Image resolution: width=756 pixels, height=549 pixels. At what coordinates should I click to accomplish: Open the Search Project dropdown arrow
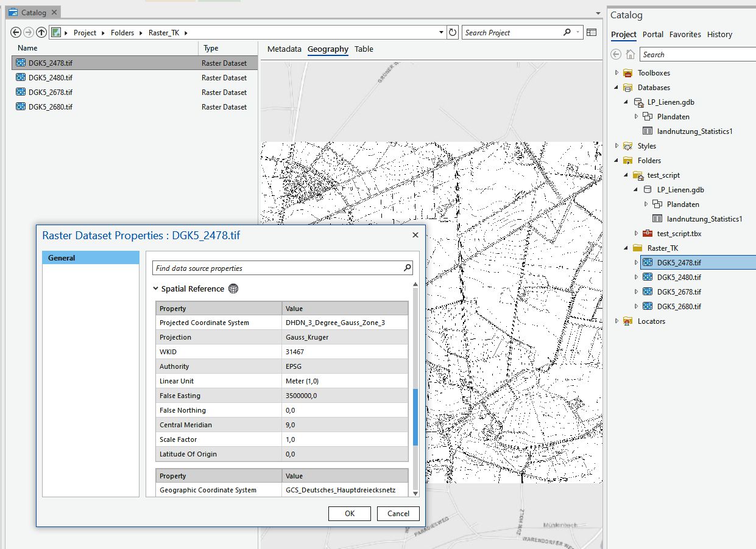[x=578, y=33]
